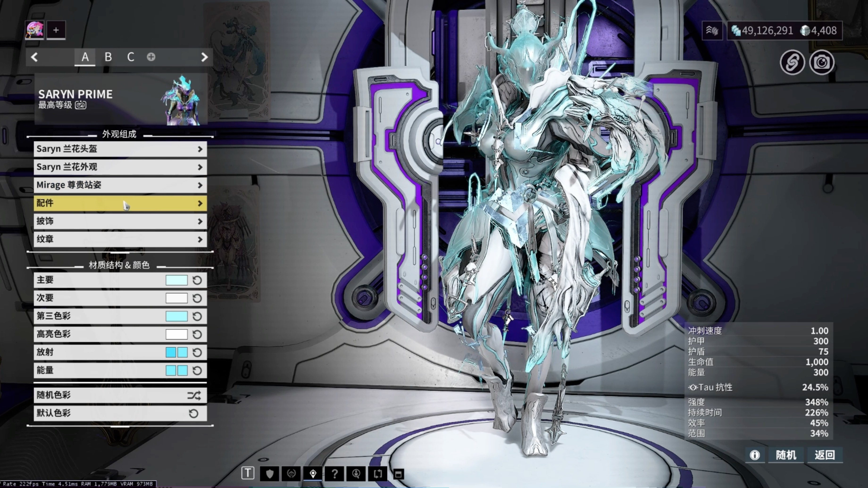The image size is (868, 488).
Task: Click the look link chain icon
Action: tap(792, 62)
